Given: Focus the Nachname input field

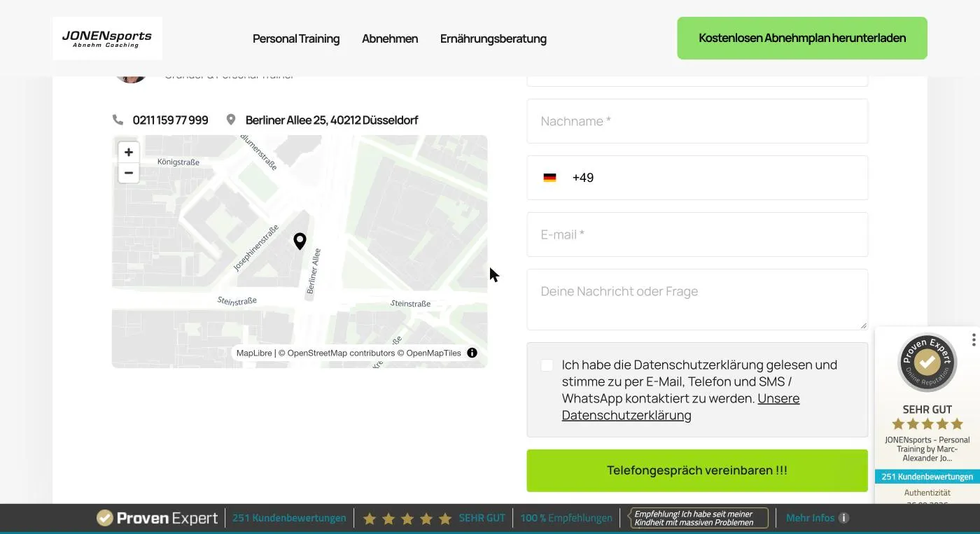Looking at the screenshot, I should point(697,121).
